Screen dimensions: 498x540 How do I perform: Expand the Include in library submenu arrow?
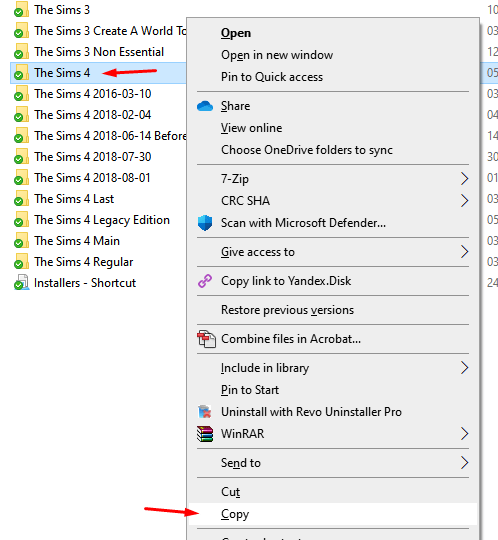pyautogui.click(x=464, y=368)
